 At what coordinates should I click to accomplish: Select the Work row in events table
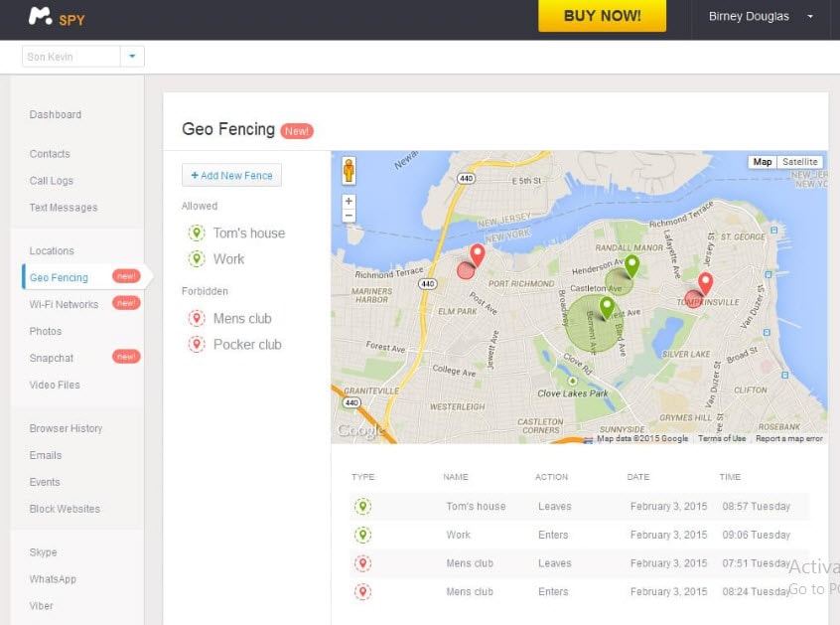coord(579,535)
